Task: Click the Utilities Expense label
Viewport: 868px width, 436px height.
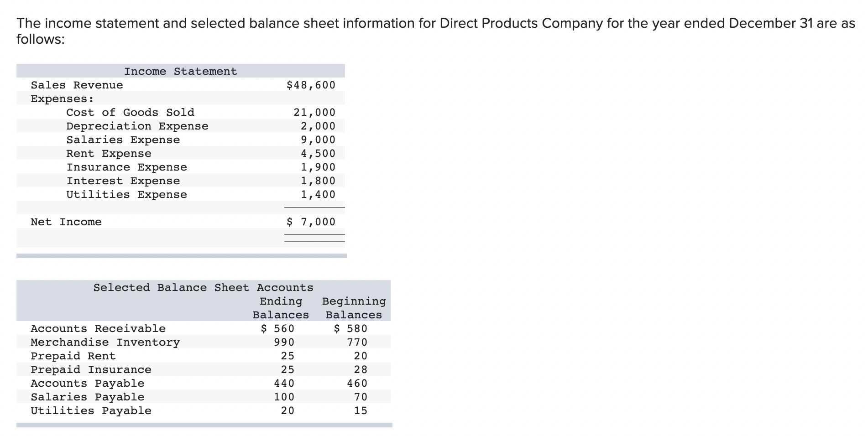Action: (126, 194)
